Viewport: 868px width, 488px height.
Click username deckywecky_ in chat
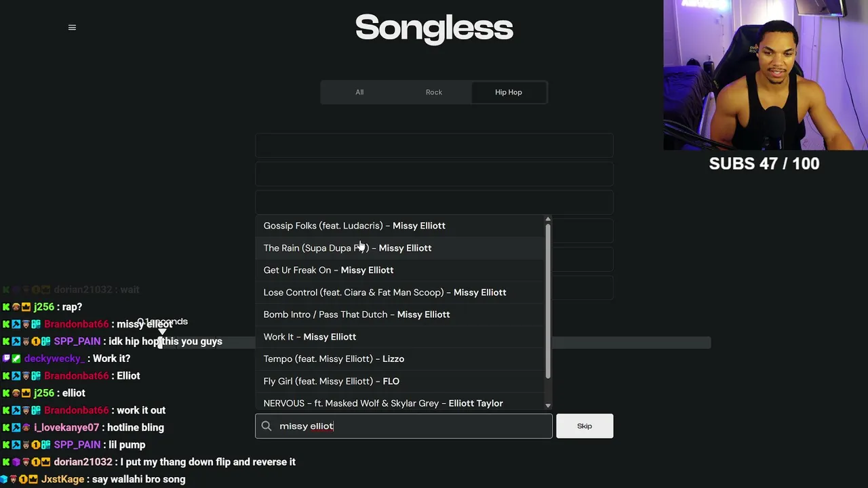[x=54, y=359]
